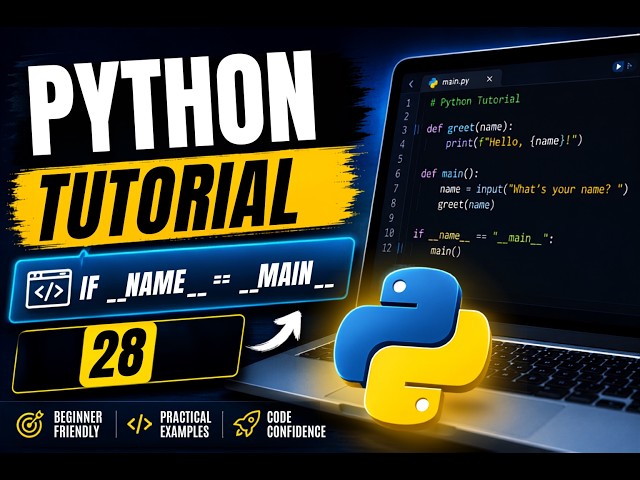Click the 'main()' call on line 12

coord(445,251)
